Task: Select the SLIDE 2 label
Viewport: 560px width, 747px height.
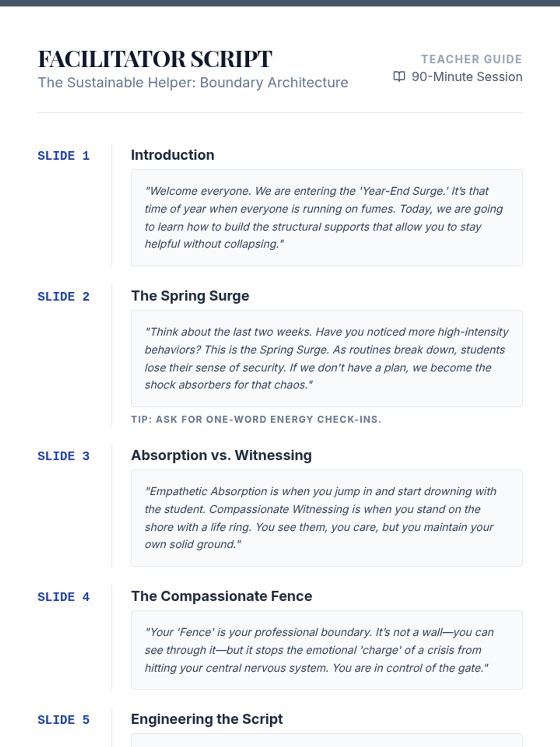Action: 63,297
